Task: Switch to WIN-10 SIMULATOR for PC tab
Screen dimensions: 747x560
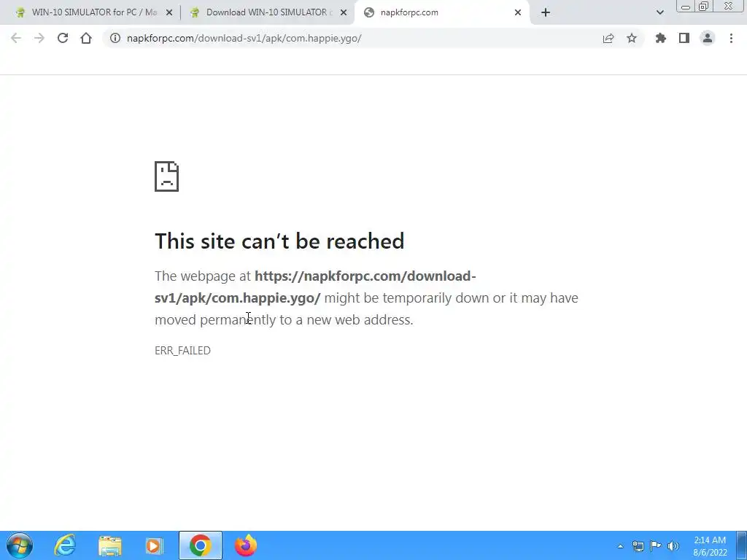Action: click(x=94, y=12)
